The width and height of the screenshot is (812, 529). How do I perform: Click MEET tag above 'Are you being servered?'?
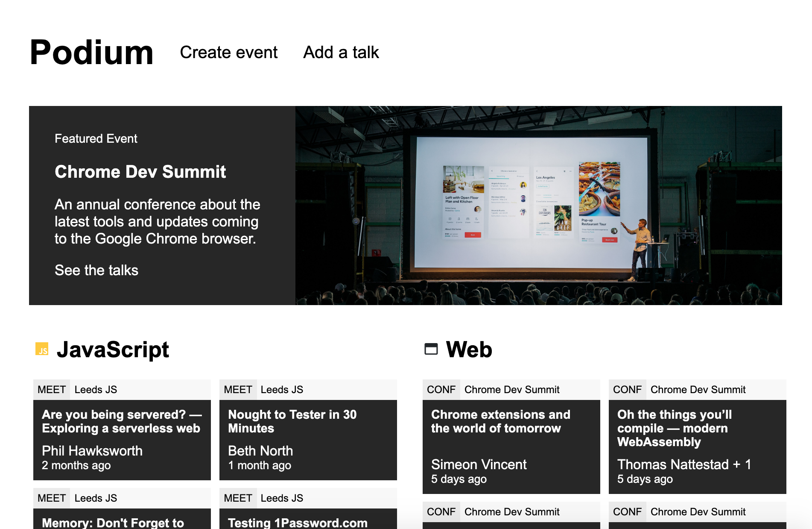point(52,390)
